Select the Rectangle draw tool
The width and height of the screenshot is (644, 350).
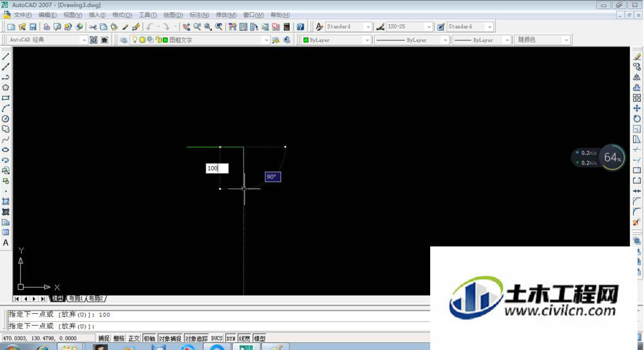6,98
